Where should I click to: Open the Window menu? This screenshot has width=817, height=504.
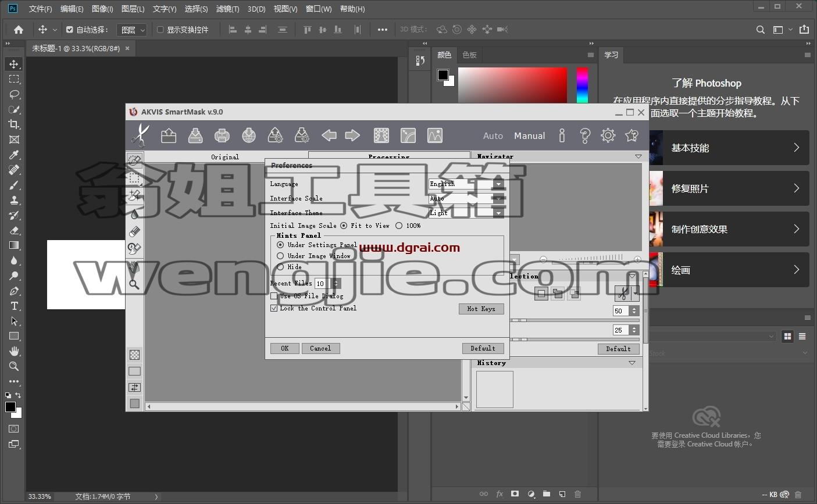[319, 9]
